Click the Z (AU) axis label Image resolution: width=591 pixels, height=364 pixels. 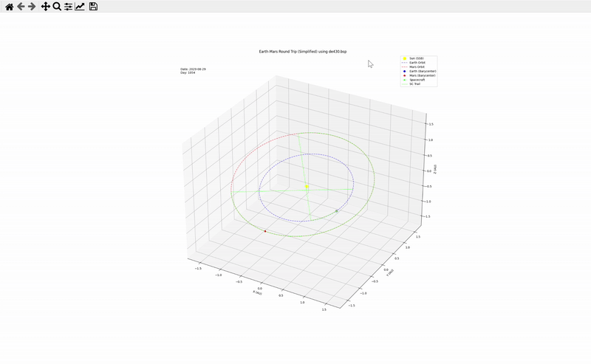436,169
